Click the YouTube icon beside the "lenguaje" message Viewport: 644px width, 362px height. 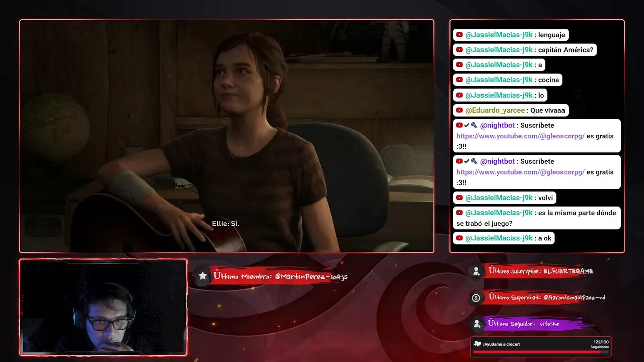459,35
